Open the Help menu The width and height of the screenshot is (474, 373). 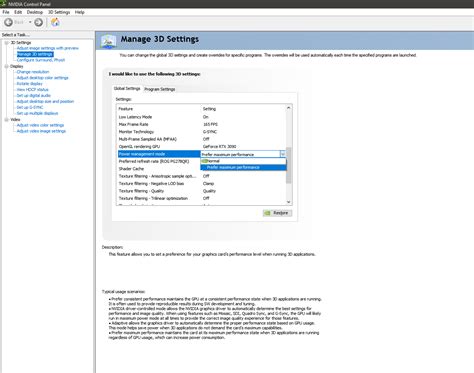click(80, 12)
